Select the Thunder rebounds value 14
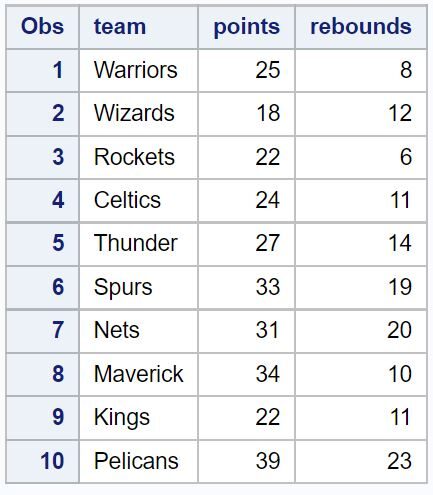Screen dimensions: 433x495 point(400,243)
